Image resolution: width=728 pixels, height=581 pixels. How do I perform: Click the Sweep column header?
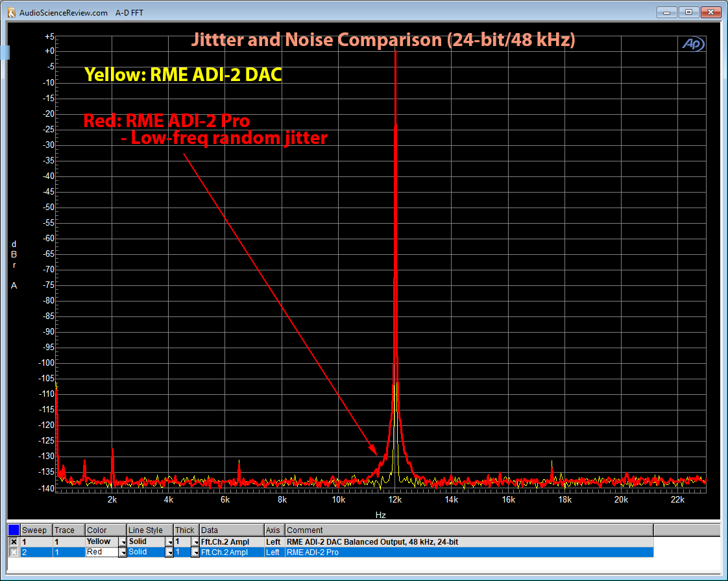[36, 530]
